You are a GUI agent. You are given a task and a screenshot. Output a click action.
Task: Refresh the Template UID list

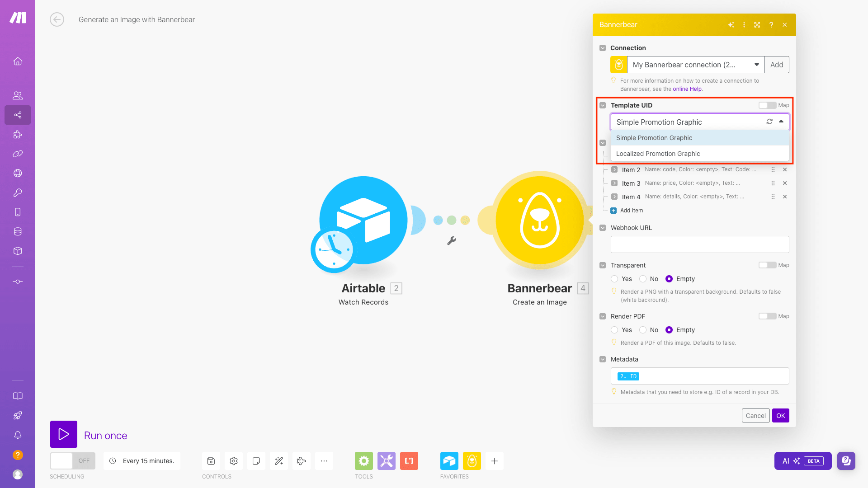click(769, 122)
